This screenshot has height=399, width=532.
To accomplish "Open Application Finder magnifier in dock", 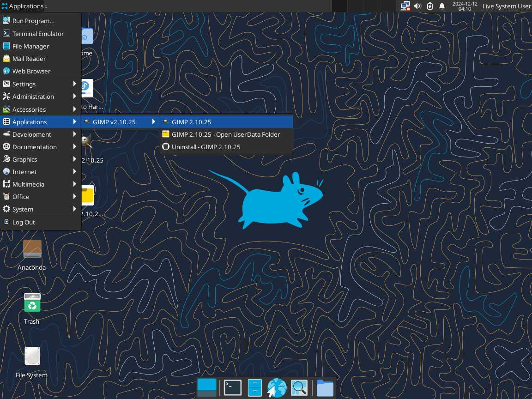I will click(x=299, y=388).
